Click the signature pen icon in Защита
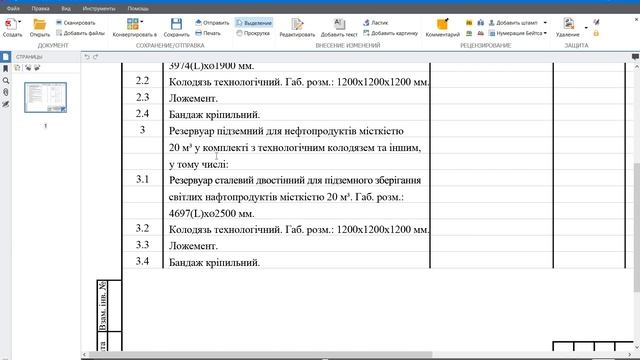The width and height of the screenshot is (640, 360). [x=596, y=22]
